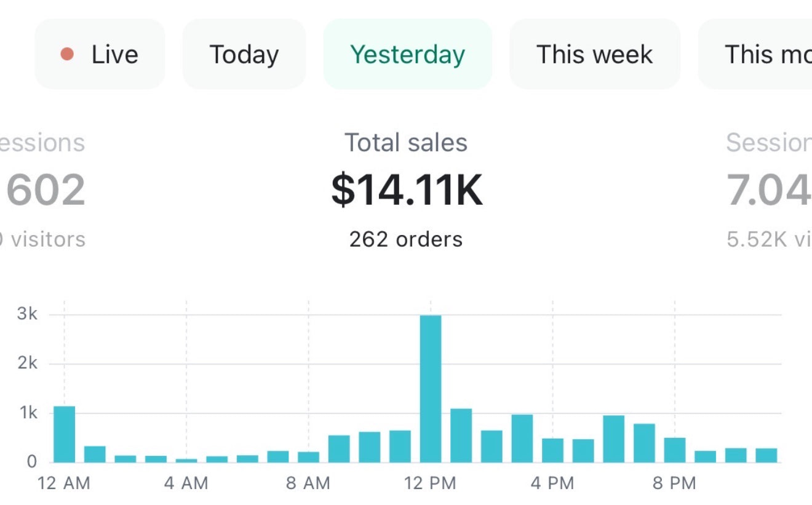Click the Total sales heading
812x505 pixels.
[406, 143]
